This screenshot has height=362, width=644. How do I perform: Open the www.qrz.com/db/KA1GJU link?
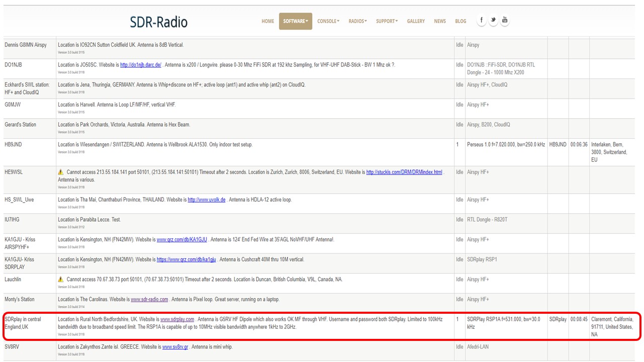tap(182, 240)
